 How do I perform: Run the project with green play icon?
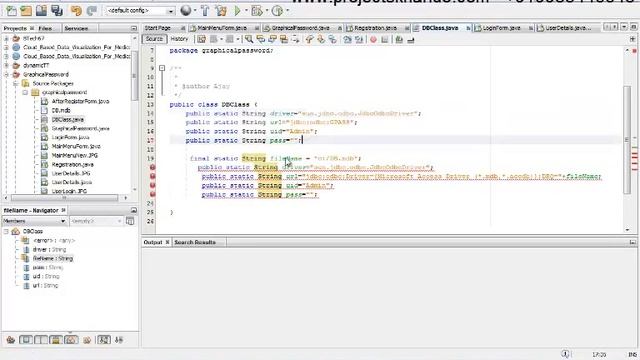tap(237, 11)
